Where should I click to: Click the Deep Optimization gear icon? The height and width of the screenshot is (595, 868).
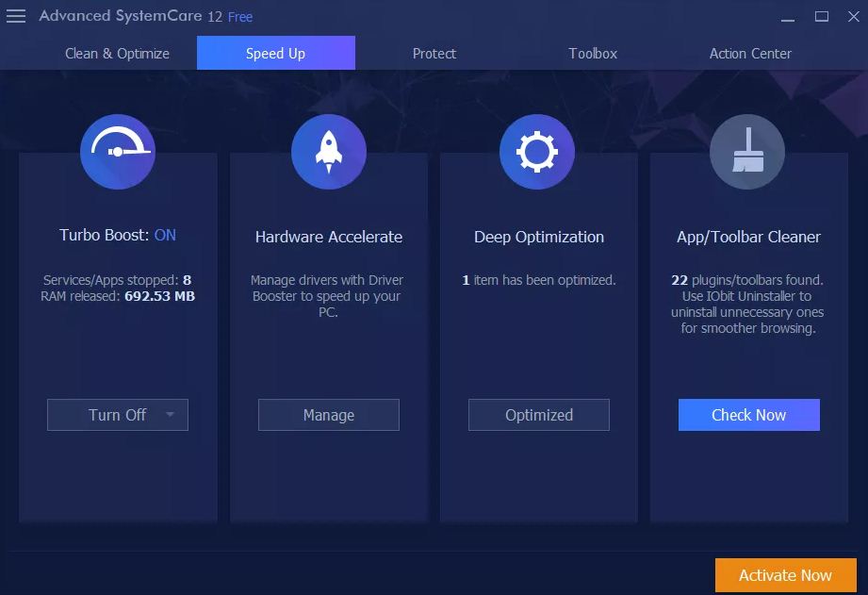click(x=537, y=152)
